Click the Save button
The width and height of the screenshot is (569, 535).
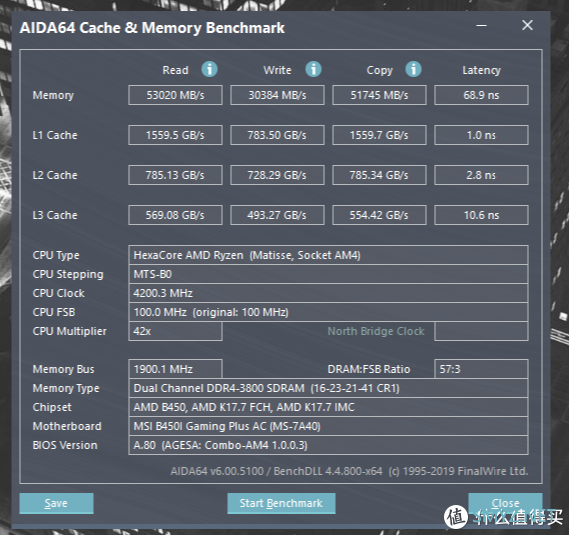point(56,503)
